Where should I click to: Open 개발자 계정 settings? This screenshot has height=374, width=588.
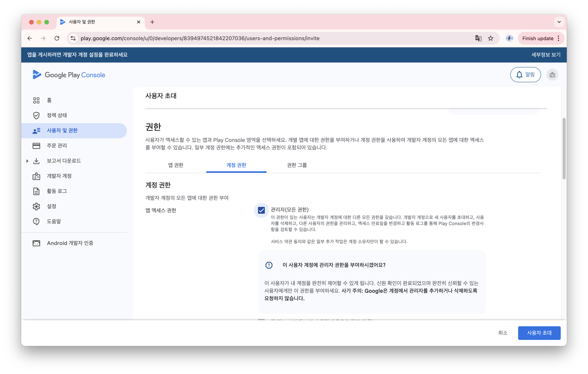[59, 176]
